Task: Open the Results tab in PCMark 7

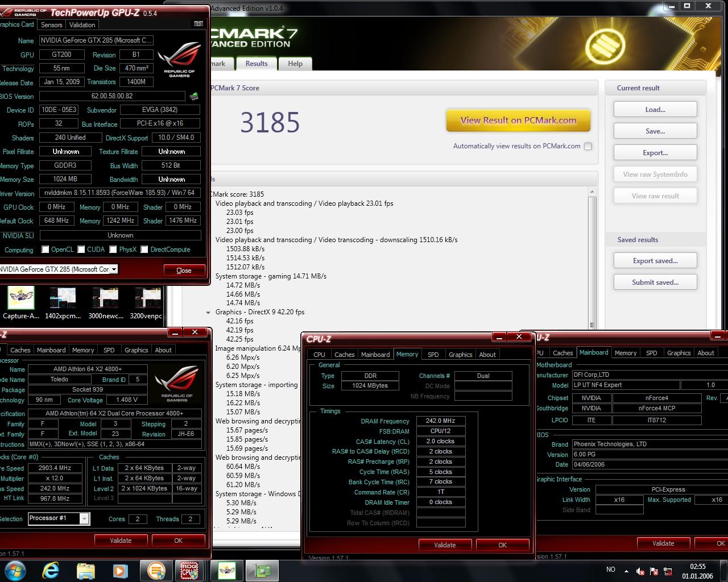Action: click(257, 64)
